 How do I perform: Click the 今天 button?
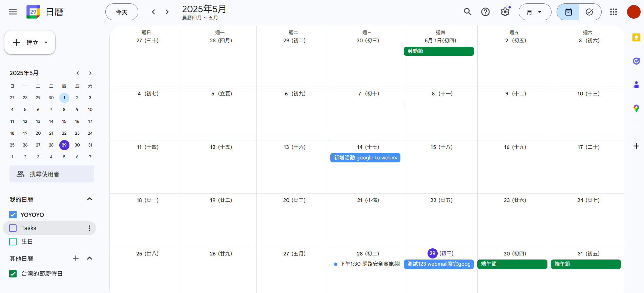click(122, 12)
